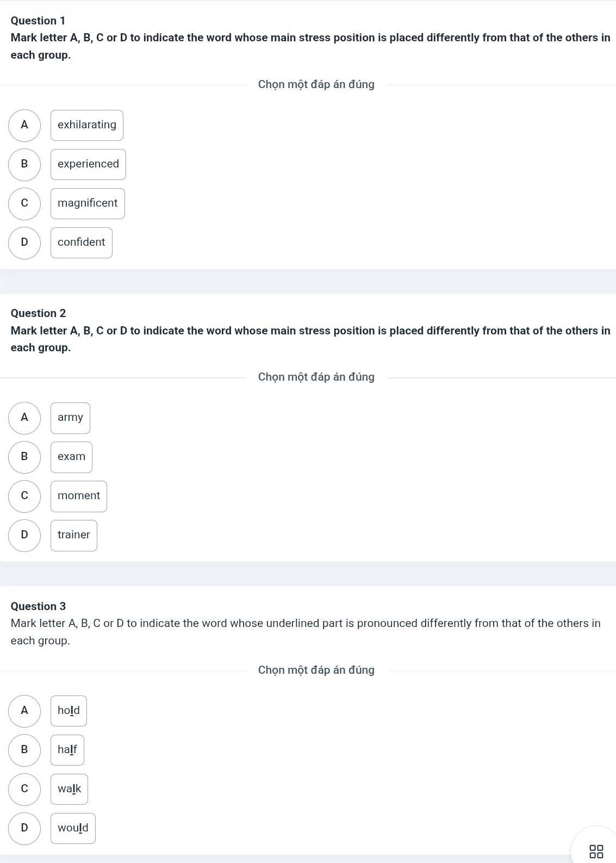This screenshot has width=616, height=863.
Task: Click the 'hold' answer box
Action: 69,711
